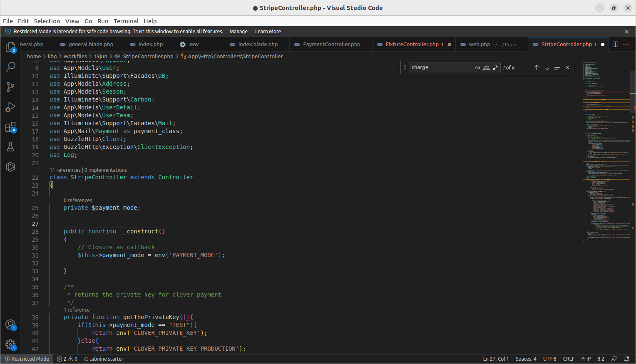Click the feedback icon in status bar

tap(614, 359)
